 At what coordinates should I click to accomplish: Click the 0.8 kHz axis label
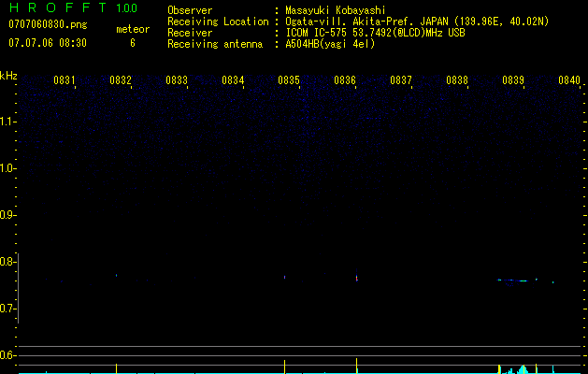click(x=7, y=262)
